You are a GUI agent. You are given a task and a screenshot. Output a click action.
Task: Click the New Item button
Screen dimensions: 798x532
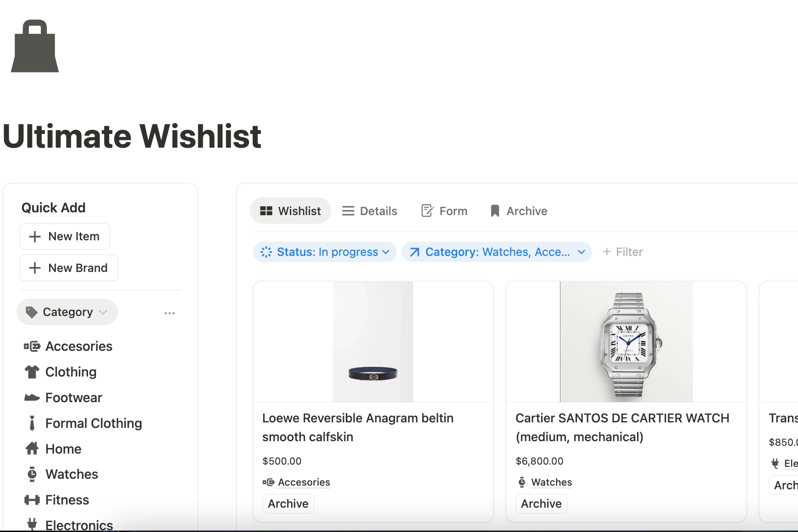pos(65,237)
